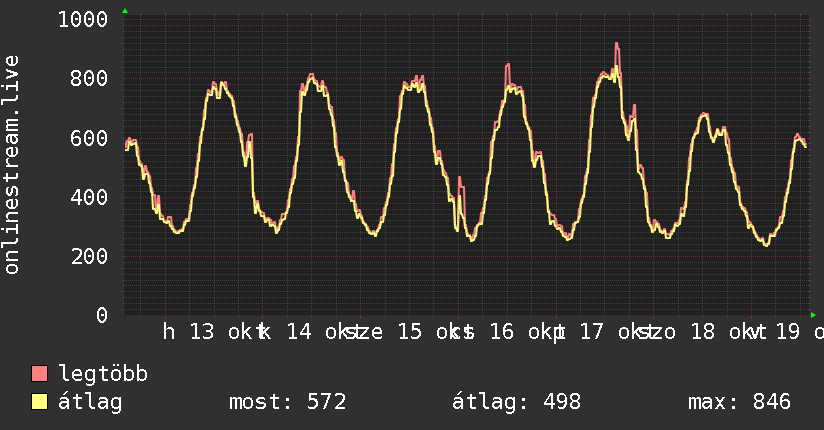Screen dimensions: 824x430
Task: Click the 'cs 16 okt' date label
Action: (507, 332)
